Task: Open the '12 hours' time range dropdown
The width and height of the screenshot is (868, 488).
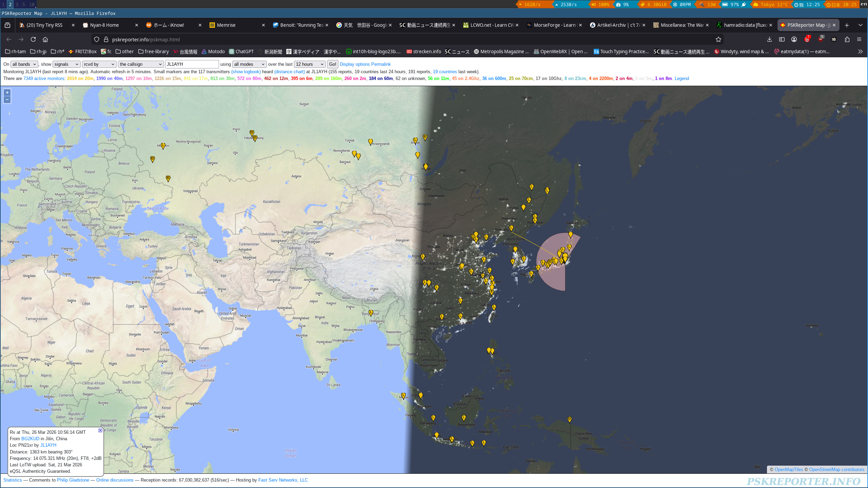Action: click(310, 64)
